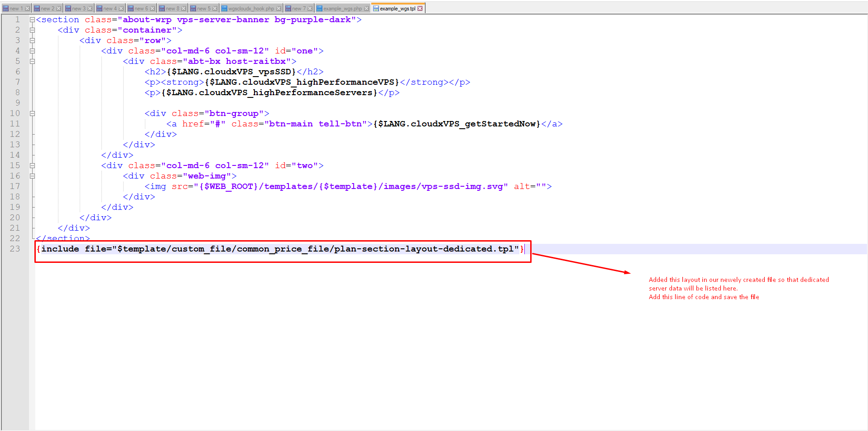Screen dimensions: 868x431
Task: Collapse the container div fold on line 2
Action: (32, 30)
